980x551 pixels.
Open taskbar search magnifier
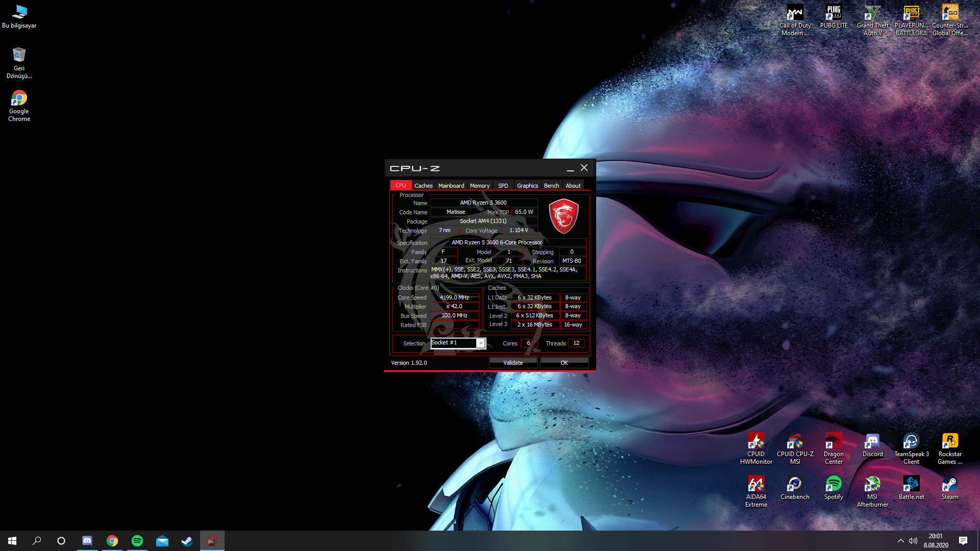coord(37,541)
